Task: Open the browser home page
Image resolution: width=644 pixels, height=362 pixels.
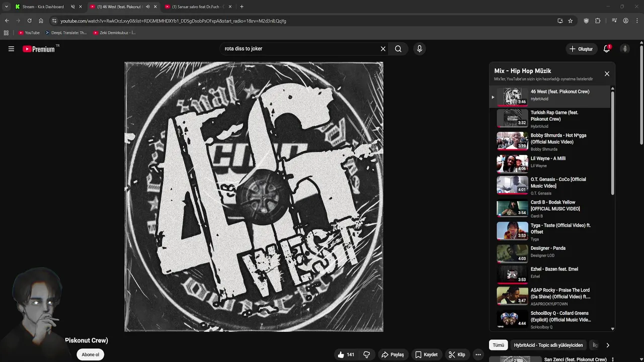Action: tap(41, 21)
